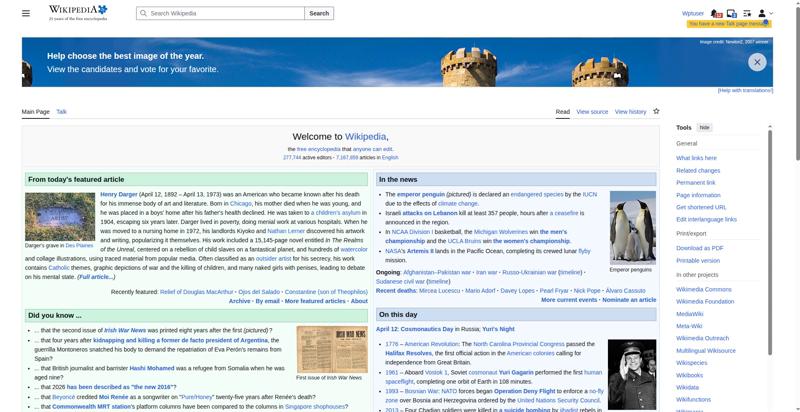Expand the personal tools dropdown chevron

coord(771,13)
